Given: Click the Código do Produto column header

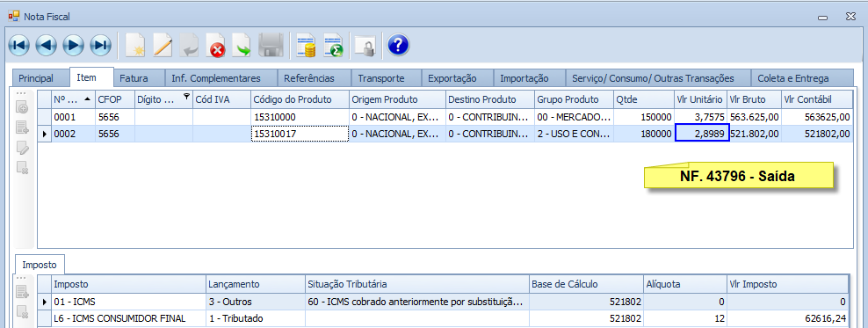Looking at the screenshot, I should (300, 99).
